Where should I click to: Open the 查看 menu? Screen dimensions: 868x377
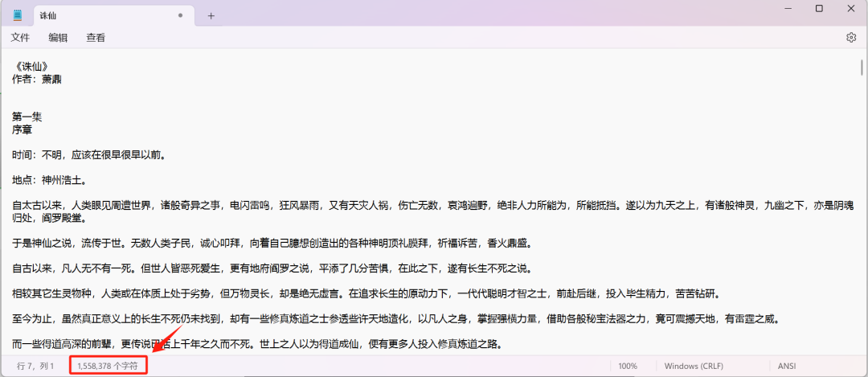click(x=96, y=38)
